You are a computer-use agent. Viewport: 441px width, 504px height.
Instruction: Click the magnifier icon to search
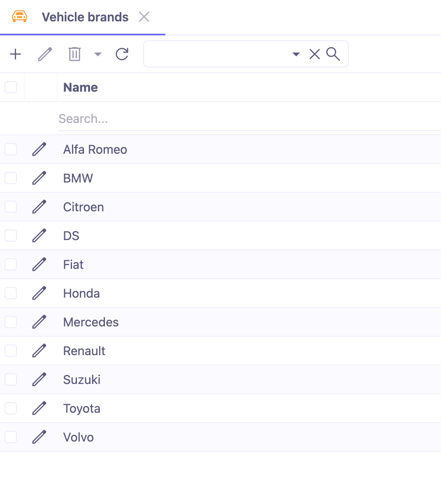point(333,54)
